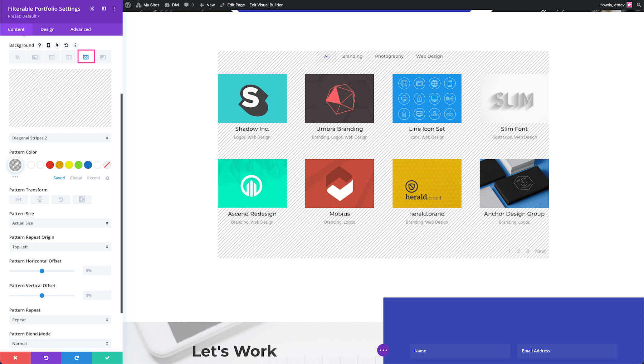The height and width of the screenshot is (364, 644).
Task: Enable hover options for Background
Action: coord(57,45)
